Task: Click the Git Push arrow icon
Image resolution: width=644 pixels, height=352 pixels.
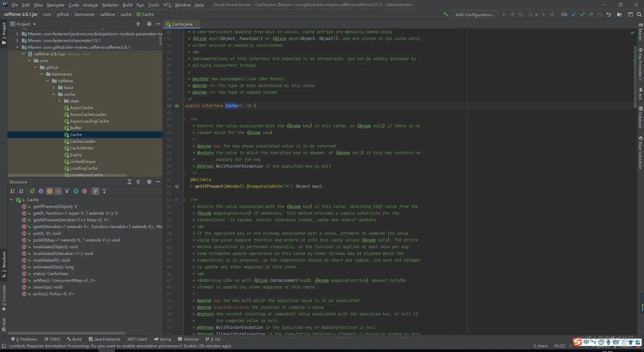Action: 591,14
